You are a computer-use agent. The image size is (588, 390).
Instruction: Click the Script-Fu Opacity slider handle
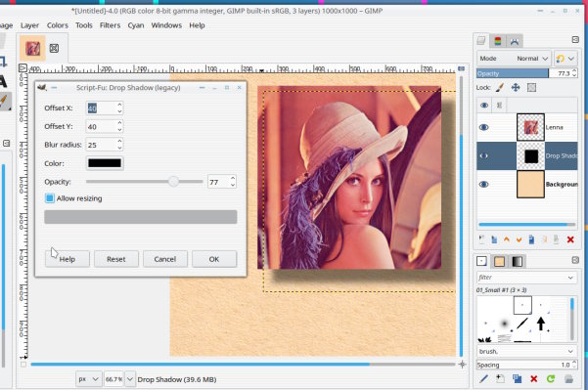pos(173,182)
